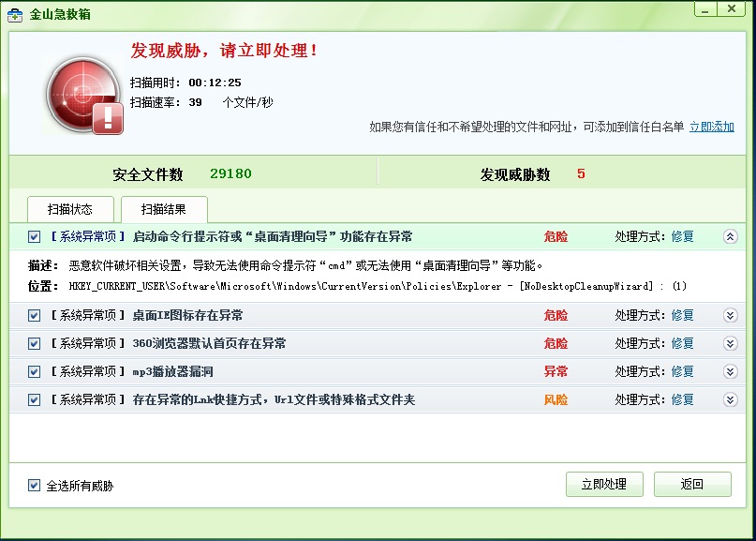Click the 异常 severity label for mp3播放器漏洞
The image size is (756, 541).
pyautogui.click(x=556, y=371)
